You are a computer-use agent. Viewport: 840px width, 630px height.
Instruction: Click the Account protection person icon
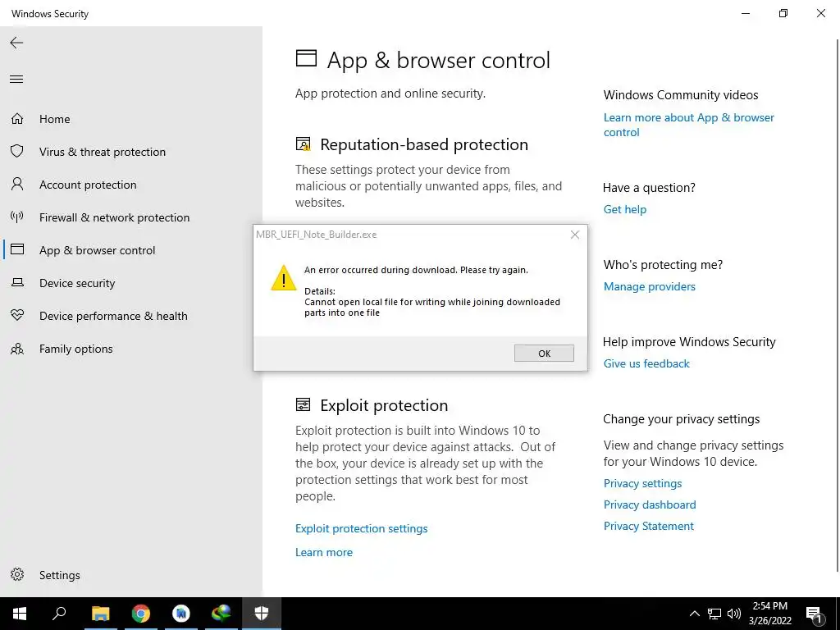click(17, 185)
